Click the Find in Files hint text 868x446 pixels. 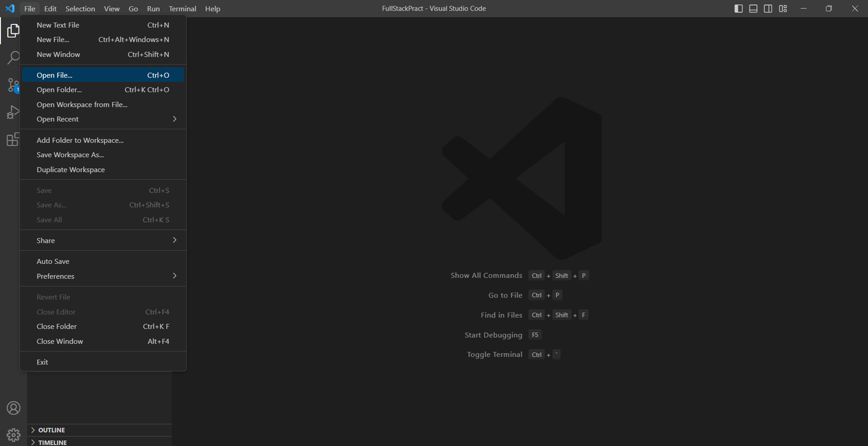[501, 315]
